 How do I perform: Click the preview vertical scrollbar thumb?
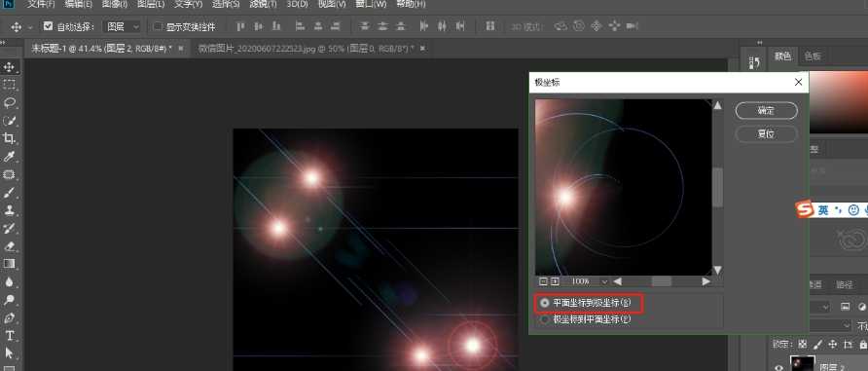pos(717,187)
